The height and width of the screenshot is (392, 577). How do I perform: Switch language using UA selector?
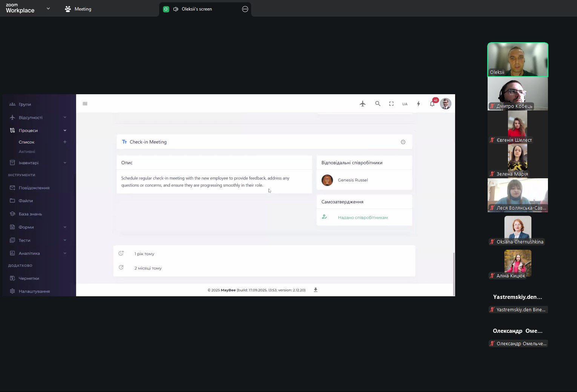coord(405,104)
